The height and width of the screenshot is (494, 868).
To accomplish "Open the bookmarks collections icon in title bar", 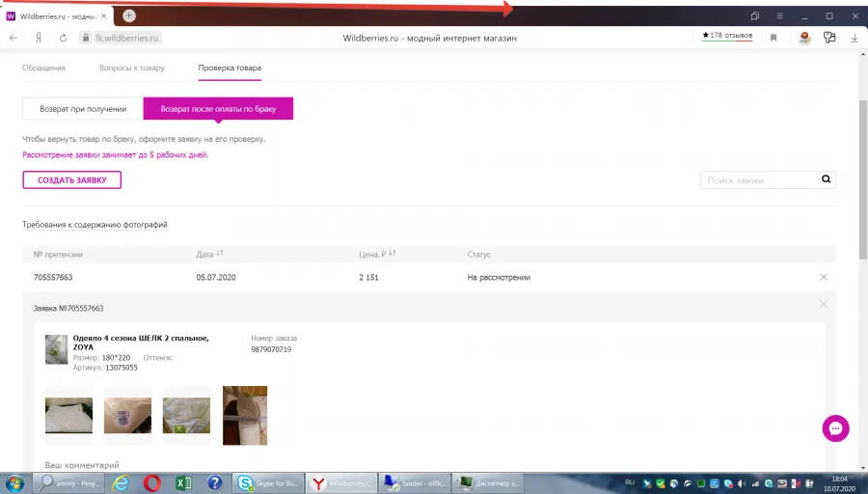I will [x=754, y=16].
